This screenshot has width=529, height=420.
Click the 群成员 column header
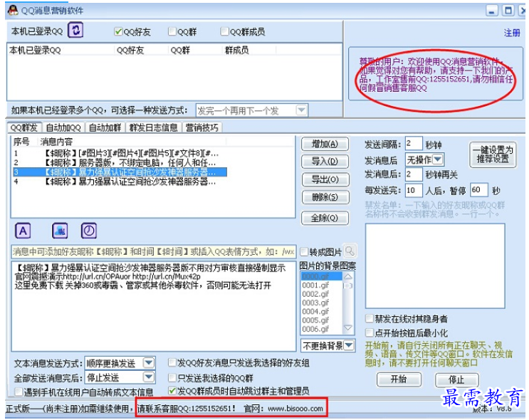[249, 51]
